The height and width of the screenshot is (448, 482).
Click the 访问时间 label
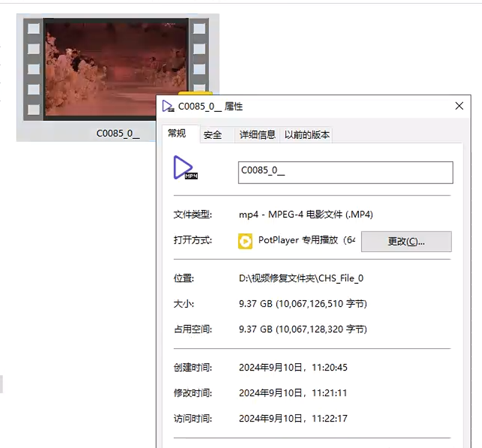click(x=193, y=419)
